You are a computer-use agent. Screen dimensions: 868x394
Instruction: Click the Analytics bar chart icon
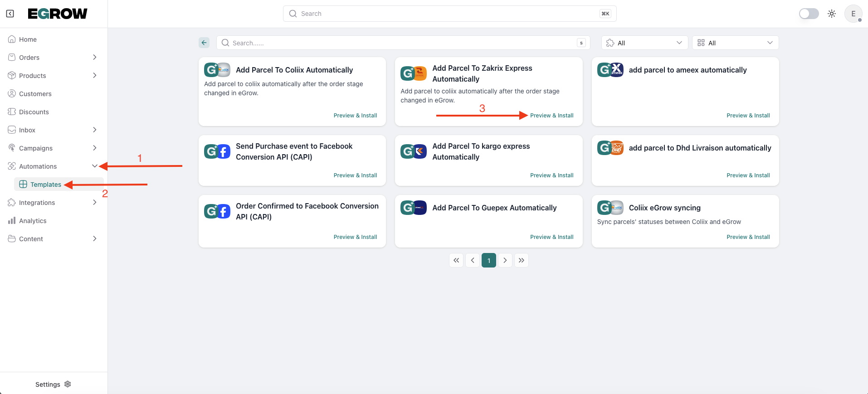tap(12, 221)
